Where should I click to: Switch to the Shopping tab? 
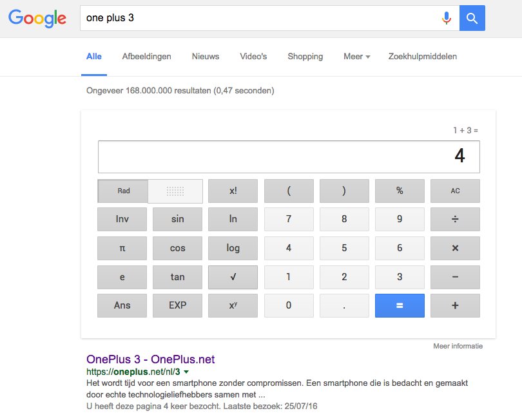tap(305, 57)
